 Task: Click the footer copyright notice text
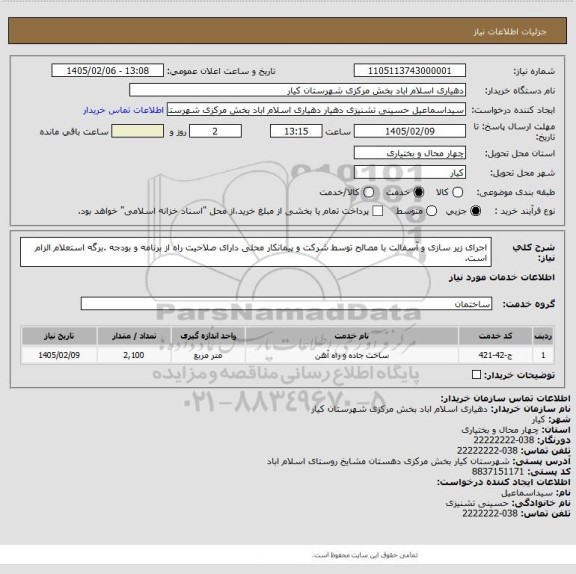coord(365,555)
